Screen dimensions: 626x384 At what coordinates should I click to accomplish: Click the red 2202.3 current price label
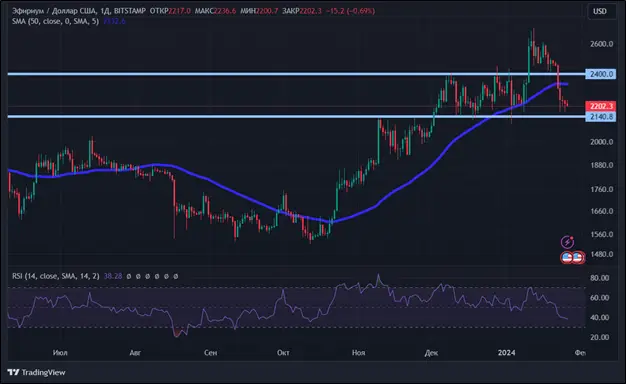pos(601,106)
